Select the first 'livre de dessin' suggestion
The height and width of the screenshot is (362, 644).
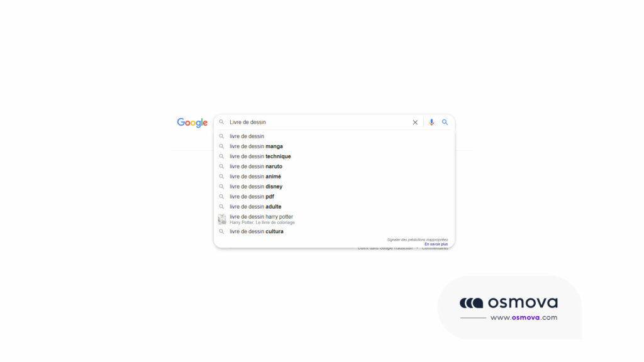[248, 136]
